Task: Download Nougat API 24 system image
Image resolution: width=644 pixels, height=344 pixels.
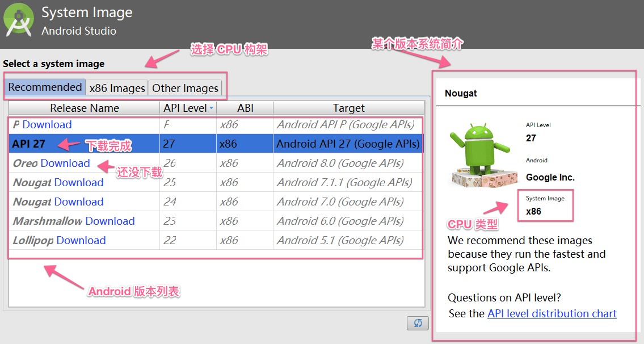Action: coord(79,202)
